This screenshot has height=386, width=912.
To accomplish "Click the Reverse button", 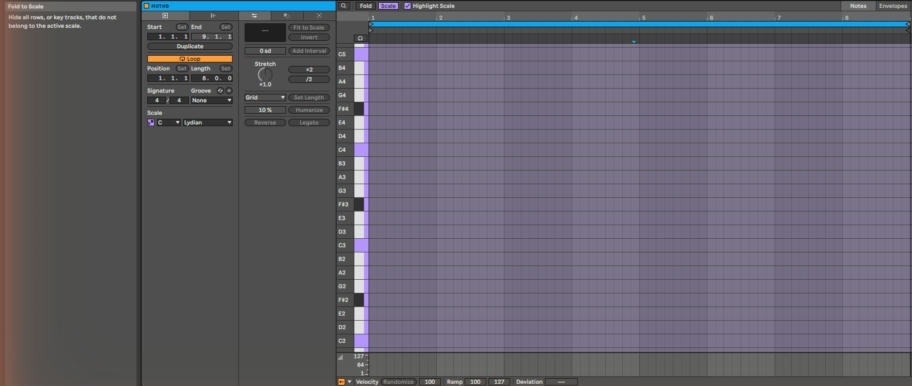I will [265, 123].
